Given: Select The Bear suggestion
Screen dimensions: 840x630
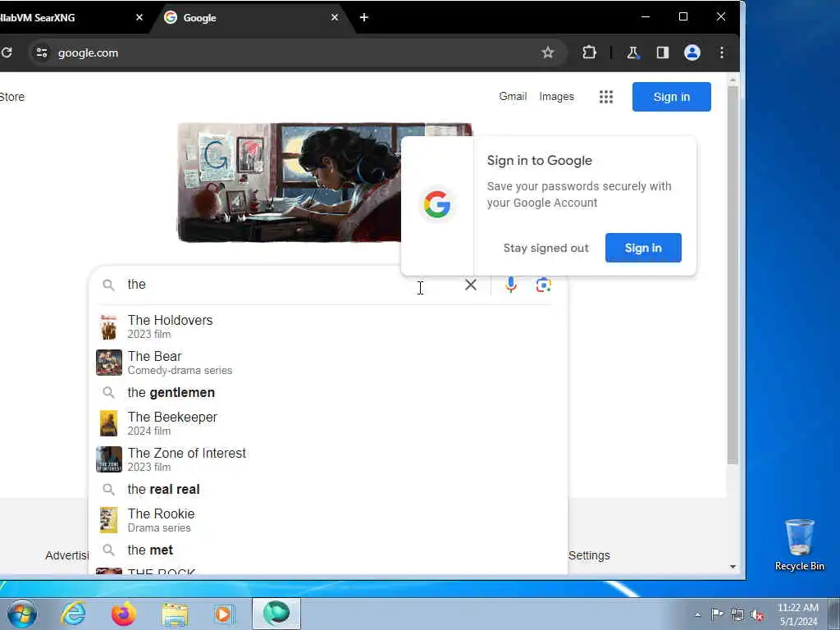Looking at the screenshot, I should (328, 363).
